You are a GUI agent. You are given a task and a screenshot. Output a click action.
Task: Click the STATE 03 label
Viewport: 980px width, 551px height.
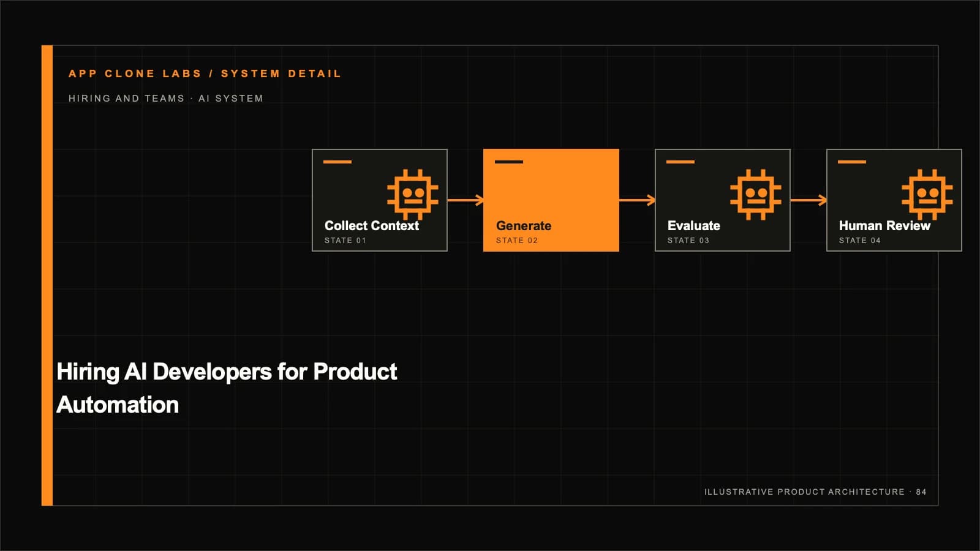(688, 241)
